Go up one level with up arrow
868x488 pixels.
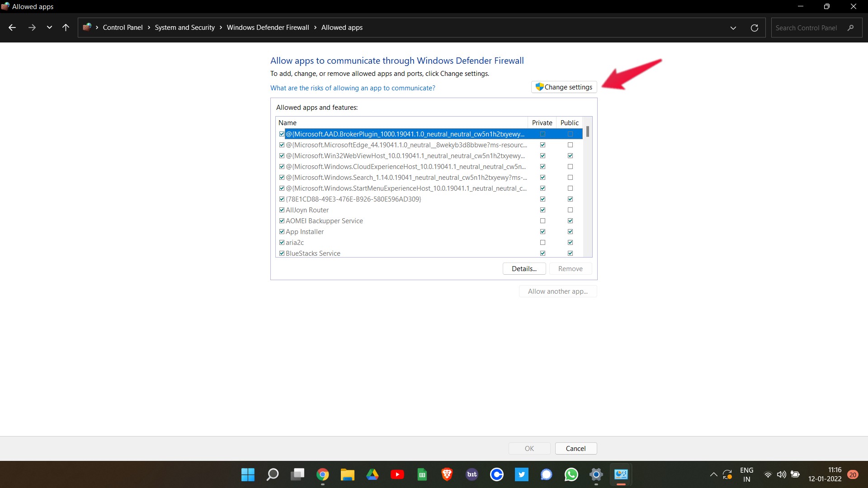[66, 28]
